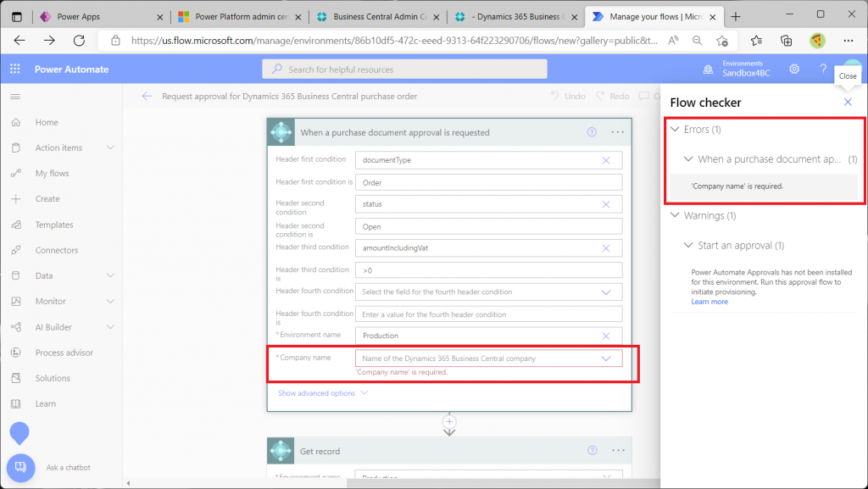Viewport: 868px width, 489px height.
Task: Click the browser address bar URL
Action: click(x=394, y=41)
